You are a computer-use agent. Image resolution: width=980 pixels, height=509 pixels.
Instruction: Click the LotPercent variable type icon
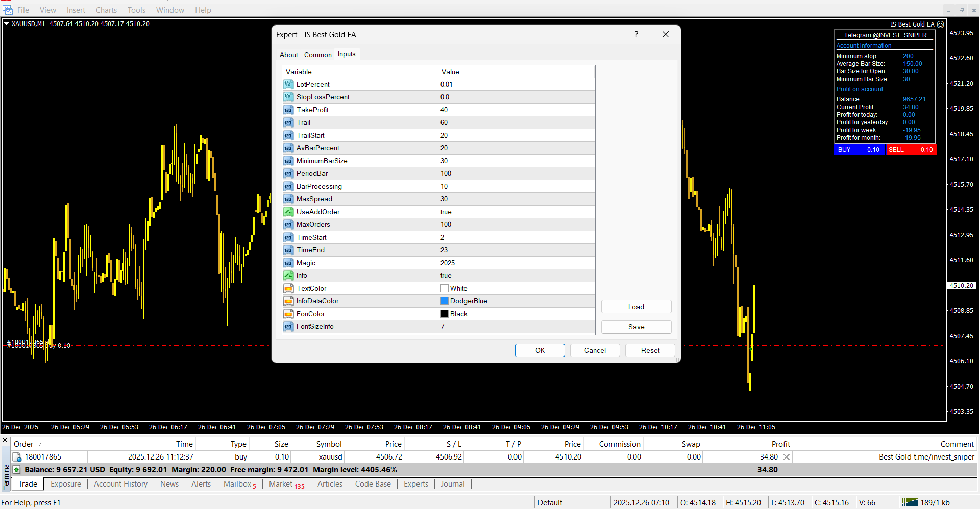(x=288, y=84)
